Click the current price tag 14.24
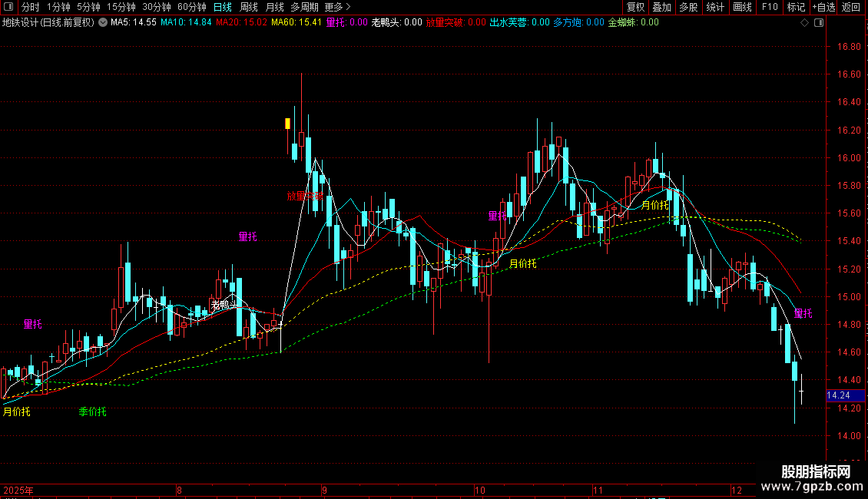This screenshot has width=868, height=499. (x=845, y=395)
